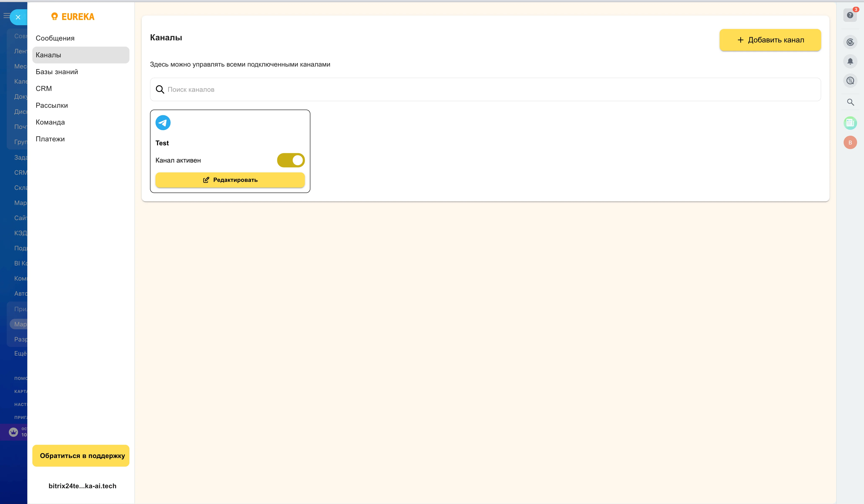Click the Telegram icon on Test channel

(x=163, y=123)
